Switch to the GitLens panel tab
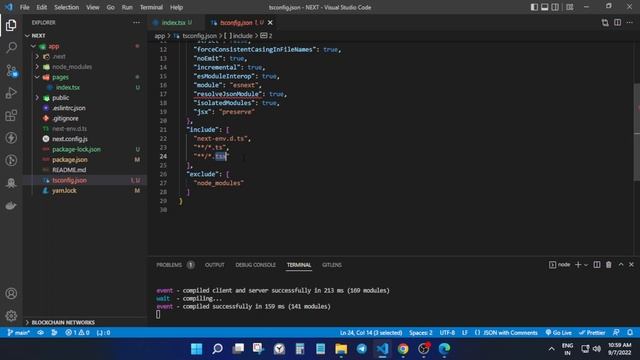The height and width of the screenshot is (360, 640). coord(332,264)
